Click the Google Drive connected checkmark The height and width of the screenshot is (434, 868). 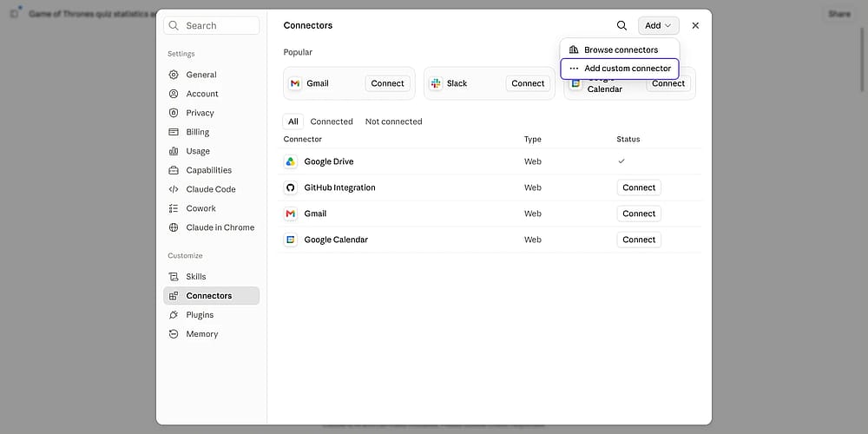click(x=621, y=161)
